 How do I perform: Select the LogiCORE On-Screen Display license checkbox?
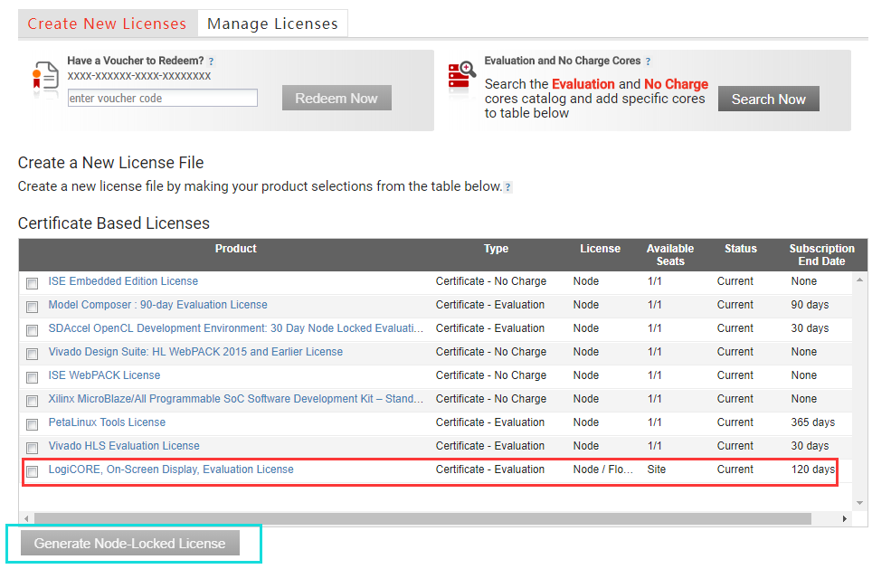point(32,471)
